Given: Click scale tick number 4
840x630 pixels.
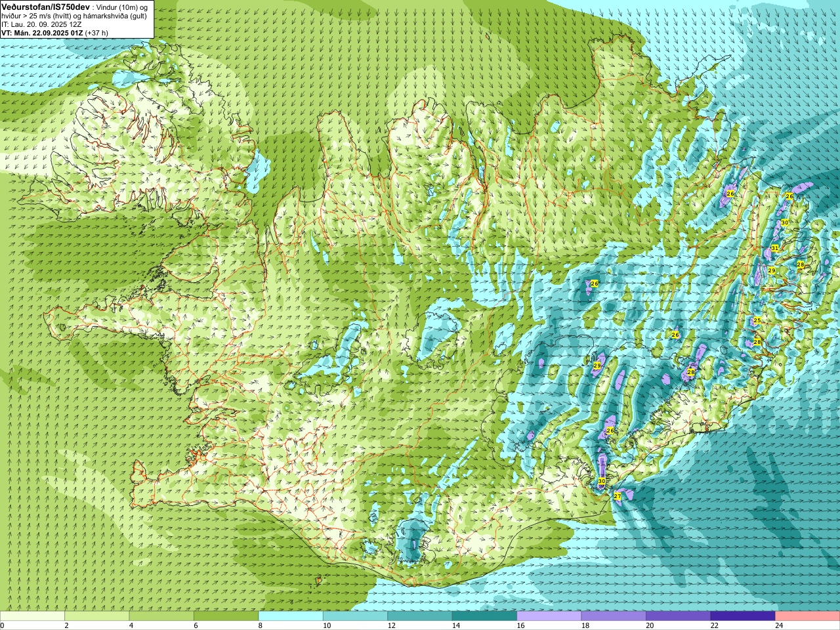Looking at the screenshot, I should (x=131, y=626).
